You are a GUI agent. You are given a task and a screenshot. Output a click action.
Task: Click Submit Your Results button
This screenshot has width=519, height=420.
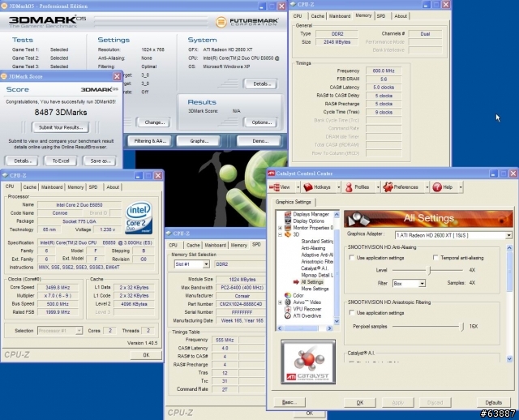pos(61,127)
